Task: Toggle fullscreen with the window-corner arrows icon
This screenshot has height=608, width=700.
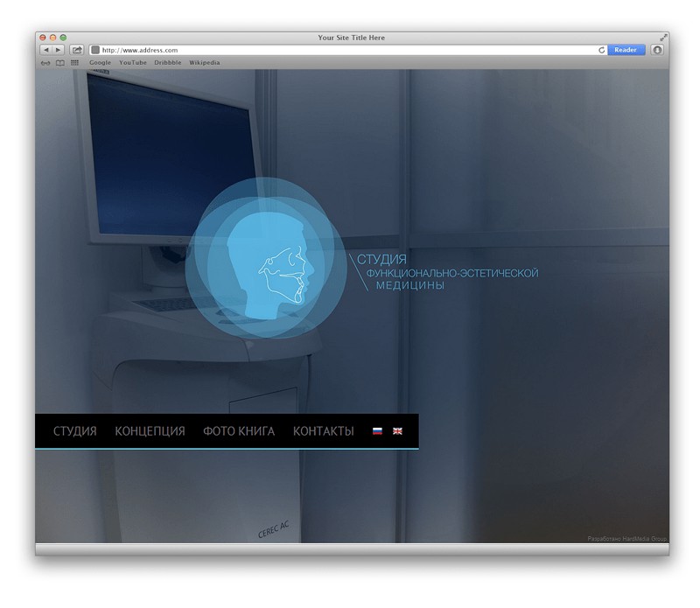Action: pyautogui.click(x=663, y=38)
